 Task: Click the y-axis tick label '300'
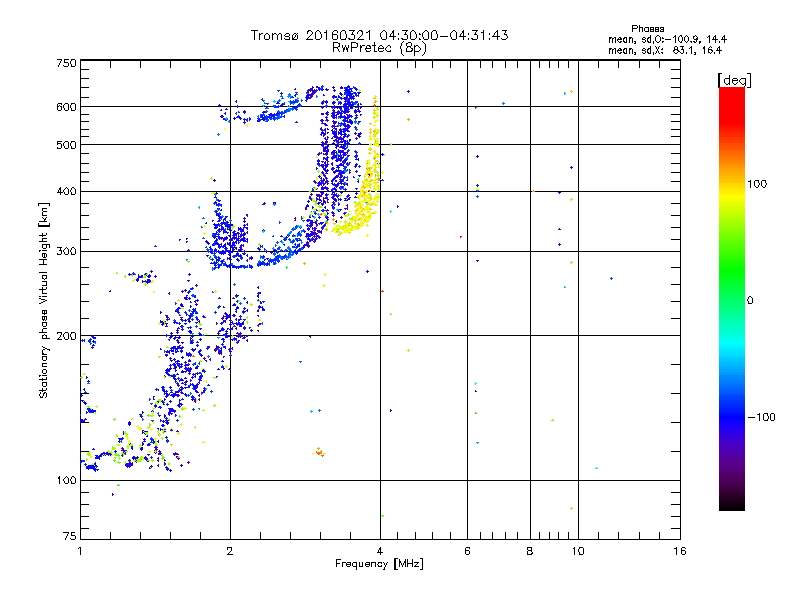click(66, 252)
